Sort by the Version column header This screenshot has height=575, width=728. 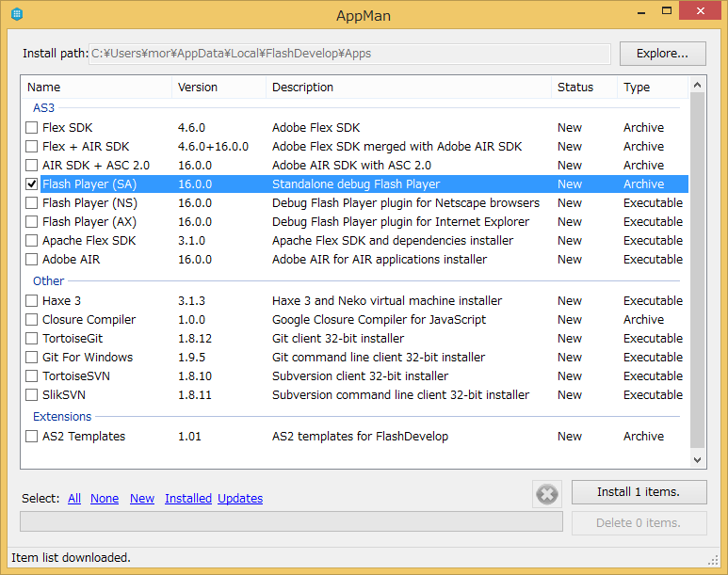(x=219, y=88)
